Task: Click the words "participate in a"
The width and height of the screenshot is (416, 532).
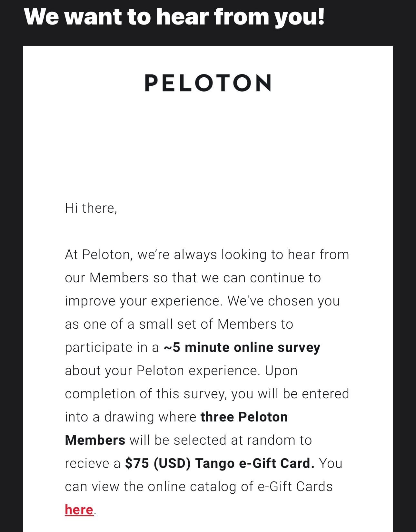Action: [x=112, y=347]
